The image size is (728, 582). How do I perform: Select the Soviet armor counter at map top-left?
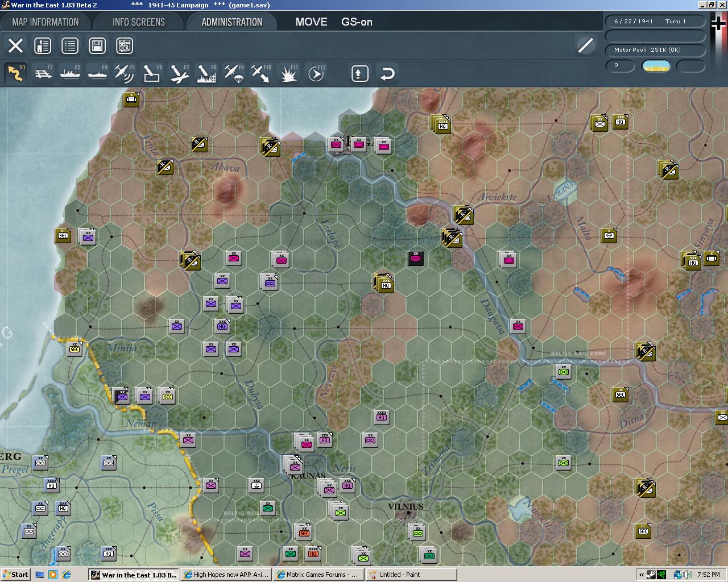tap(131, 99)
